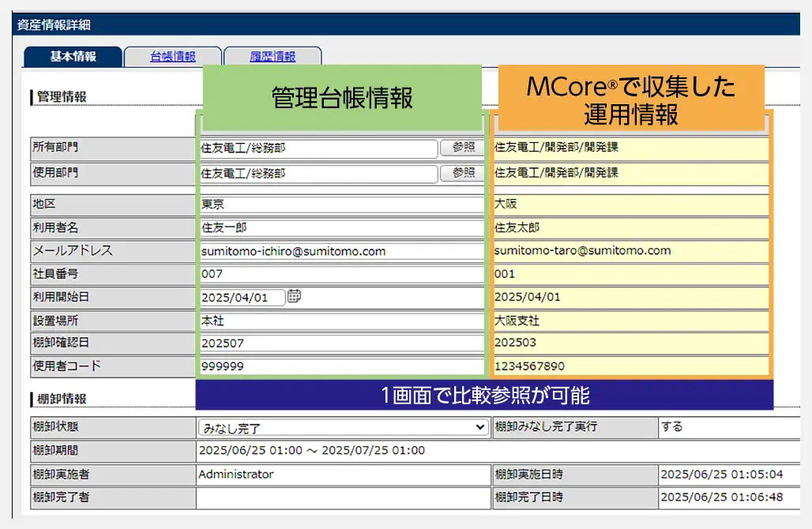This screenshot has height=529, width=812.
Task: Click the 資産情報詳細 title bar text
Action: tap(54, 24)
